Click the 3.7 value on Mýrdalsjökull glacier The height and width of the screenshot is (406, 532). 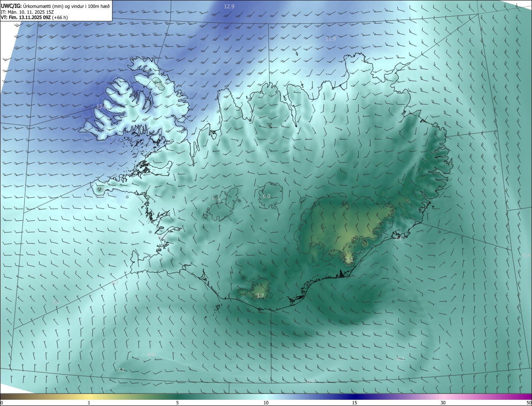(x=260, y=296)
